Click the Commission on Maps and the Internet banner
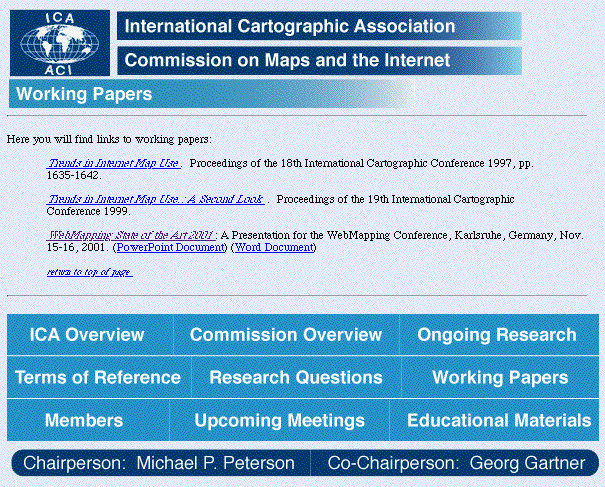This screenshot has height=487, width=605. pyautogui.click(x=318, y=61)
